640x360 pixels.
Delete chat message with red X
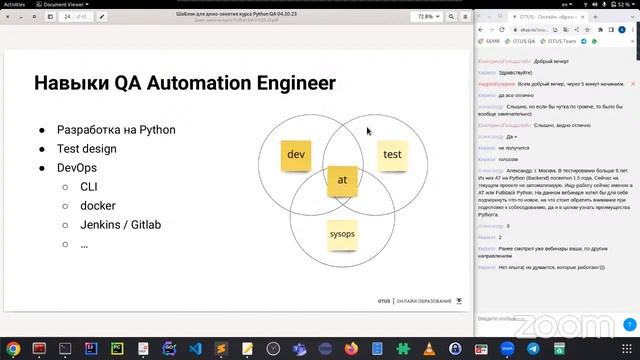coord(633,84)
